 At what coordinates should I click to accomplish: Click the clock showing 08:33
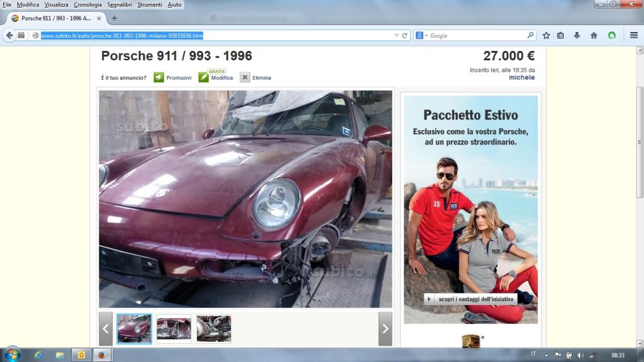pos(618,356)
